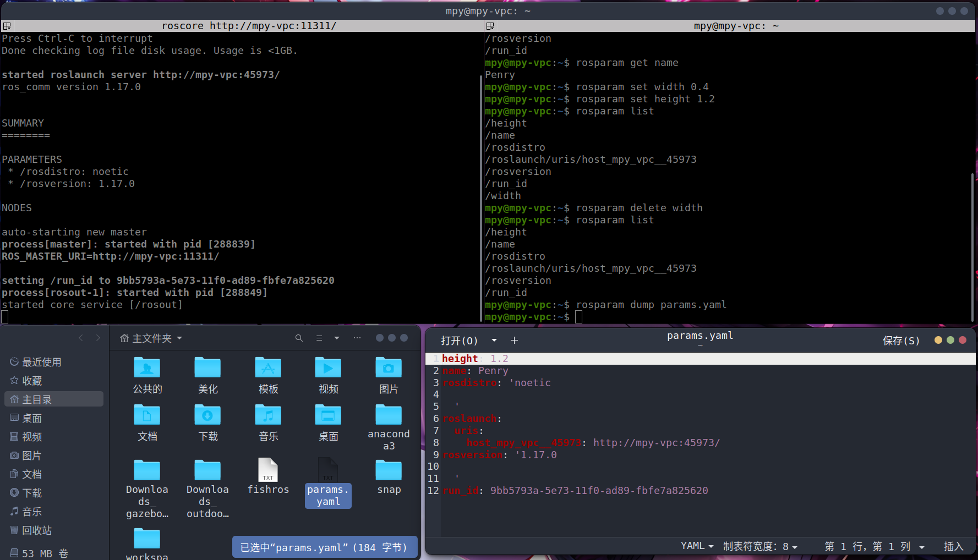Click the 保存(S) save button
This screenshot has width=978, height=560.
pos(901,341)
